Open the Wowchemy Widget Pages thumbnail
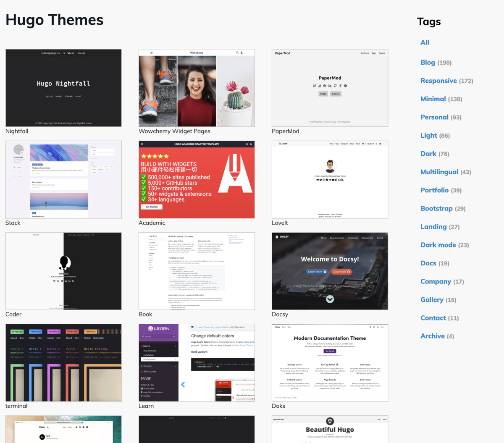This screenshot has height=443, width=504. (x=197, y=88)
